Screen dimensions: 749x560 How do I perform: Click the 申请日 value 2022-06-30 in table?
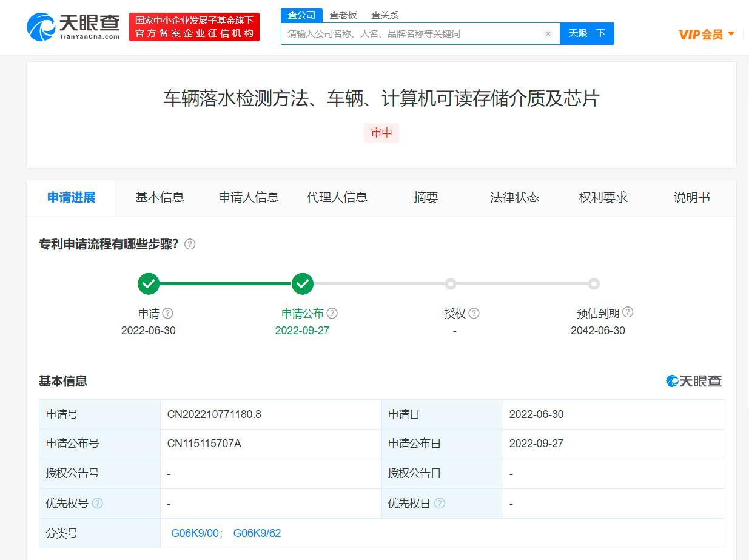(536, 414)
